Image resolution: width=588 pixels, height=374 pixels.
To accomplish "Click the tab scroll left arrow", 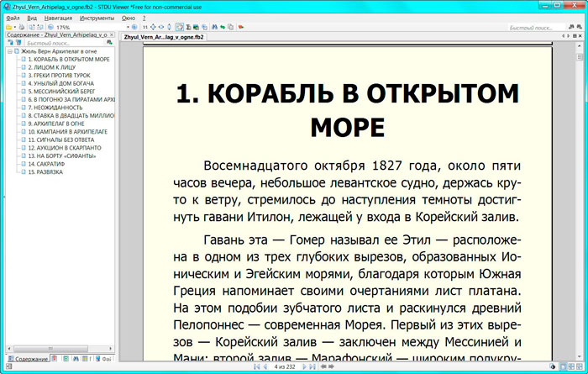I will pos(564,36).
